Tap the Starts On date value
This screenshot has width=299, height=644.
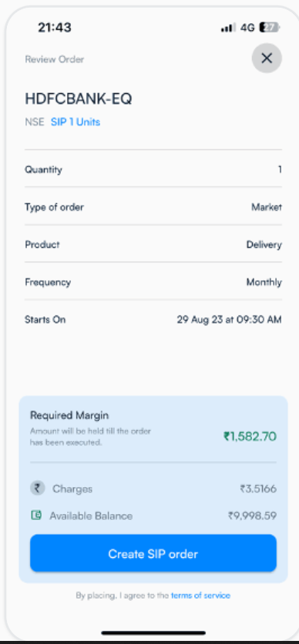click(x=229, y=319)
